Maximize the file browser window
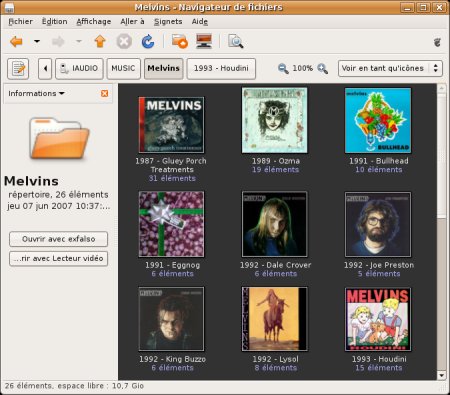Viewport: 450px width, 395px height. [423, 7]
